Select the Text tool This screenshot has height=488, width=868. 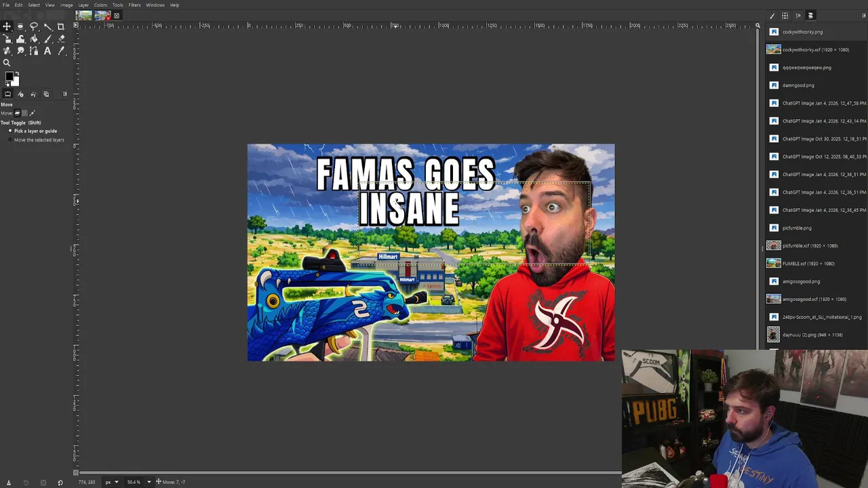(x=47, y=51)
